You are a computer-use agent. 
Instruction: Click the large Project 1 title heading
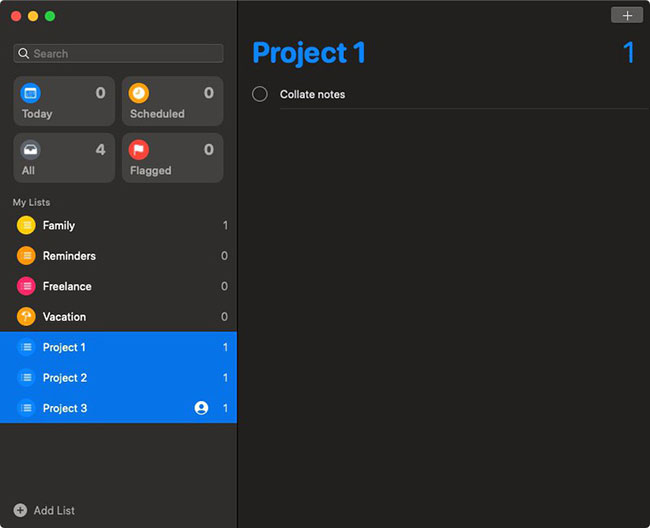309,53
